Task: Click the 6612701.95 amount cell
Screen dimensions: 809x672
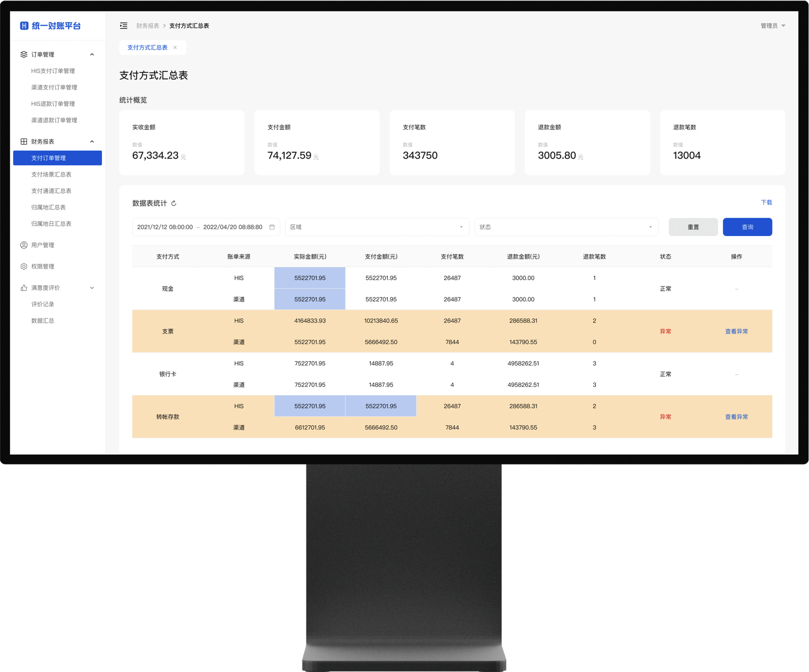Action: pos(310,427)
